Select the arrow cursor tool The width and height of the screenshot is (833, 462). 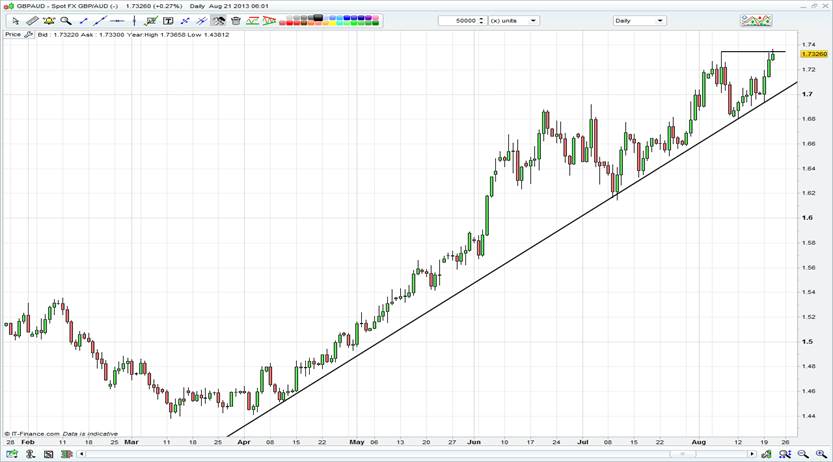(15, 20)
